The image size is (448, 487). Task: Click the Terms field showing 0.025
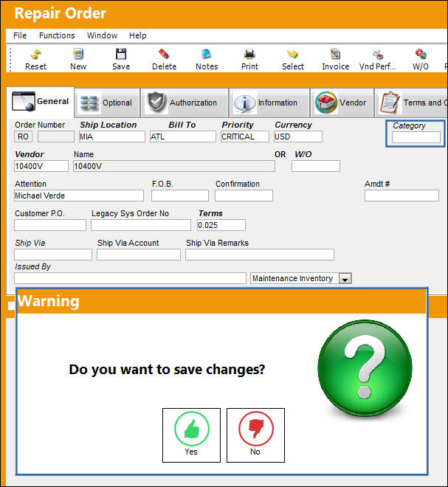[x=221, y=225]
